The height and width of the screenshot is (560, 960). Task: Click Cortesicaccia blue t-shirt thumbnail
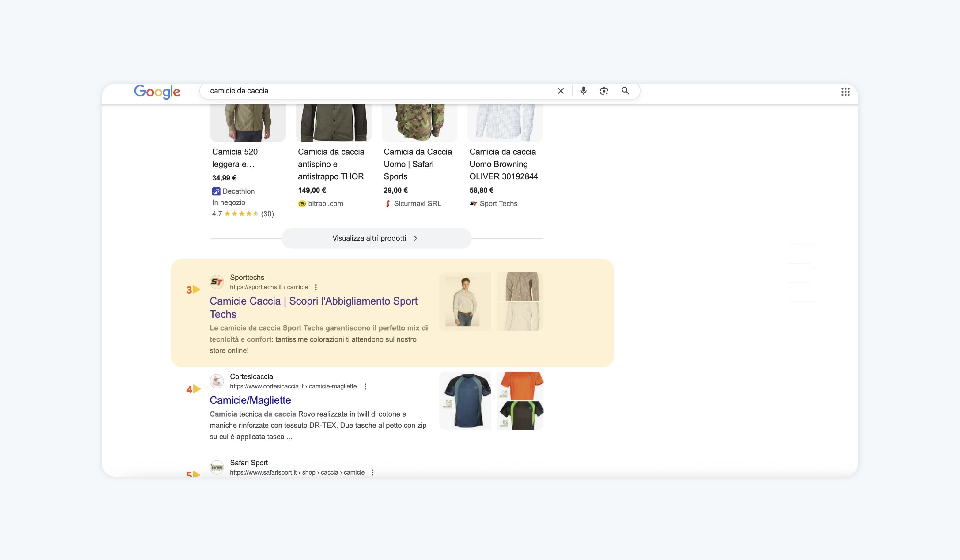pos(465,401)
